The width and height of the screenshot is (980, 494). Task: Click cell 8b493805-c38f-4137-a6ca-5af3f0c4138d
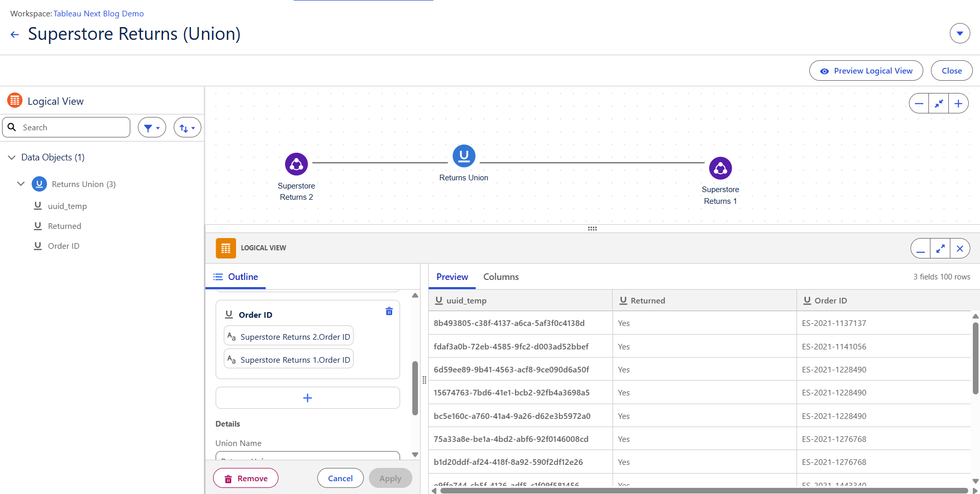pyautogui.click(x=520, y=323)
